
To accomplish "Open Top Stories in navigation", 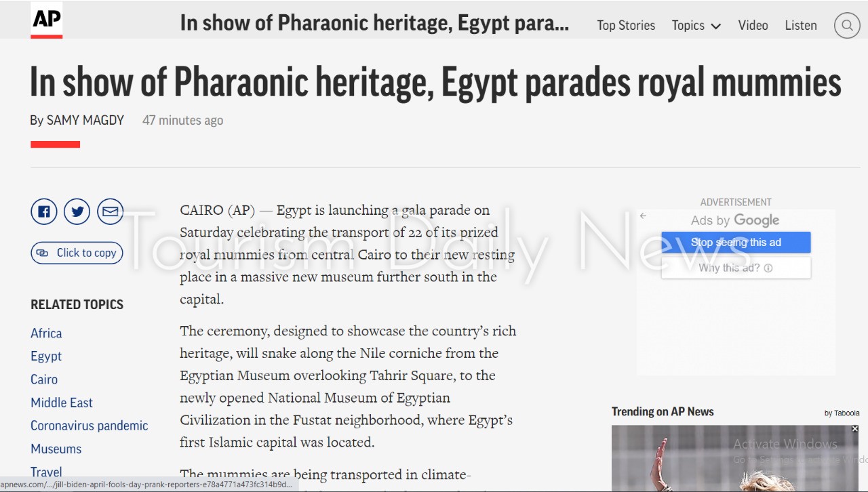I will 626,26.
